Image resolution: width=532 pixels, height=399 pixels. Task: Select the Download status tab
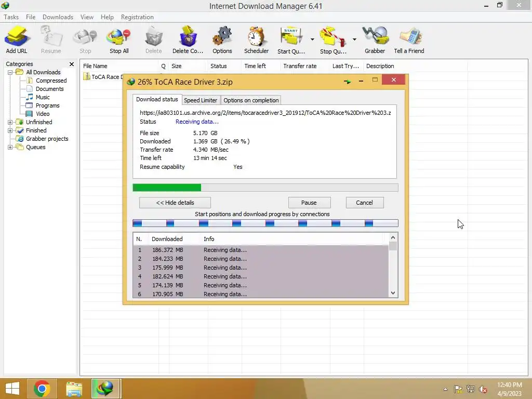pos(157,99)
